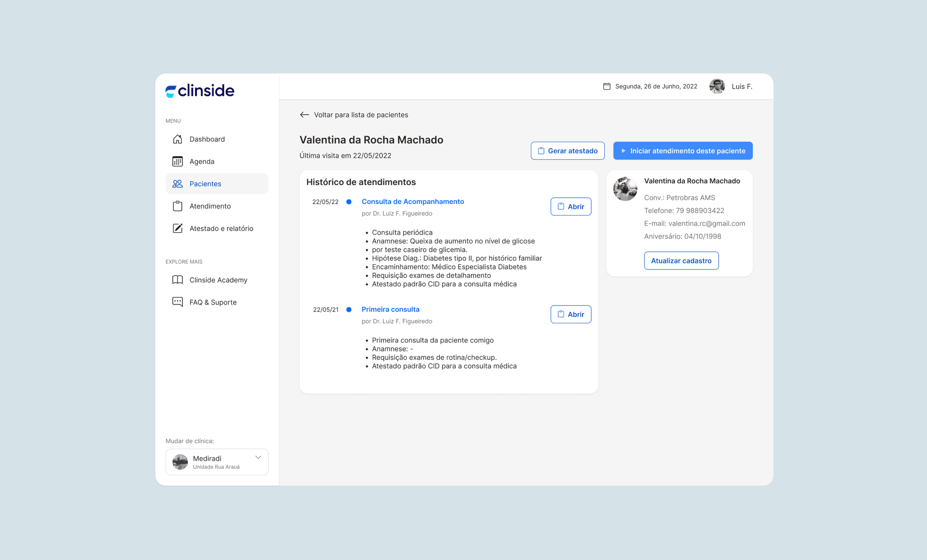Screen dimensions: 927x560
Task: Click Valentina's patient profile photo
Action: click(x=625, y=189)
